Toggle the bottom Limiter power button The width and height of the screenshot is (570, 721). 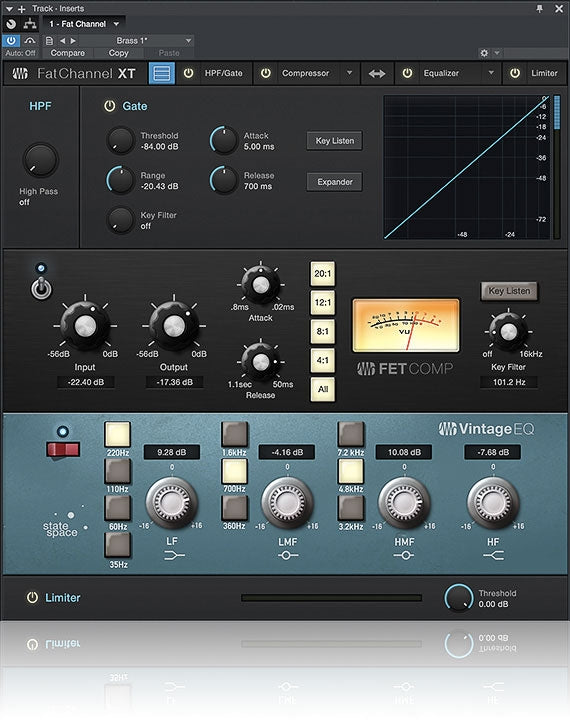pyautogui.click(x=32, y=598)
